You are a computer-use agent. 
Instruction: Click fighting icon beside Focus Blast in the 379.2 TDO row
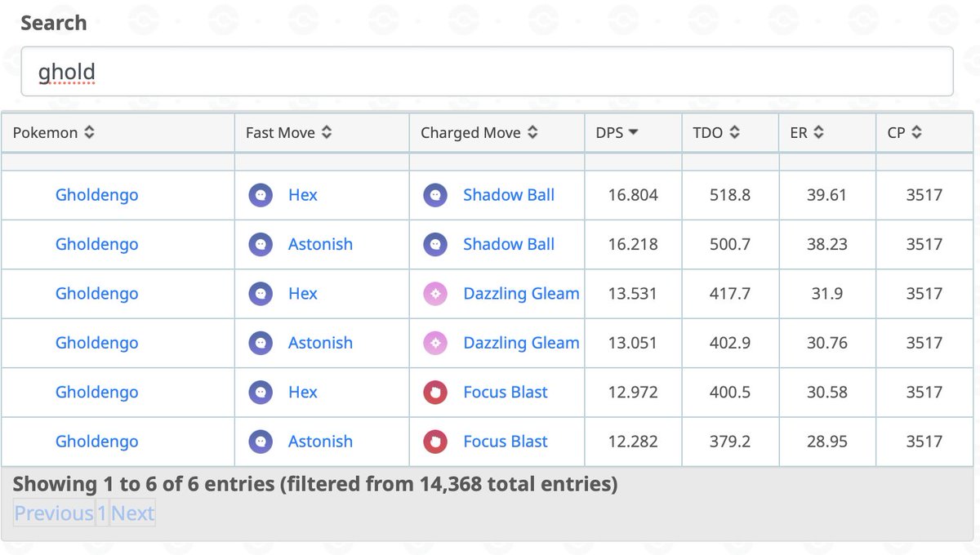[435, 442]
